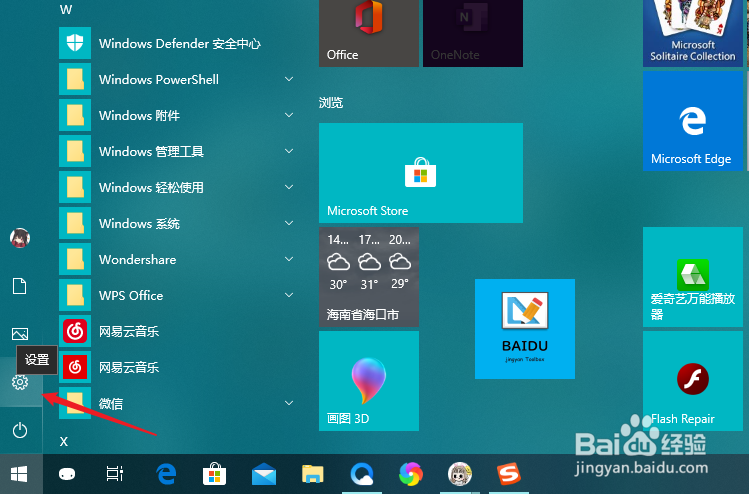The image size is (749, 494).
Task: Click the Power button in Start sidebar
Action: click(20, 430)
